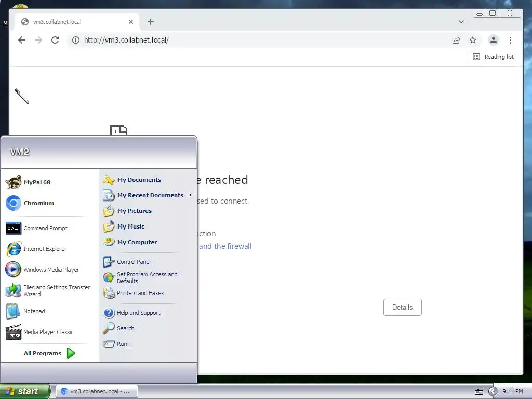532x399 pixels.
Task: Click the site info icon in address bar
Action: click(x=76, y=40)
